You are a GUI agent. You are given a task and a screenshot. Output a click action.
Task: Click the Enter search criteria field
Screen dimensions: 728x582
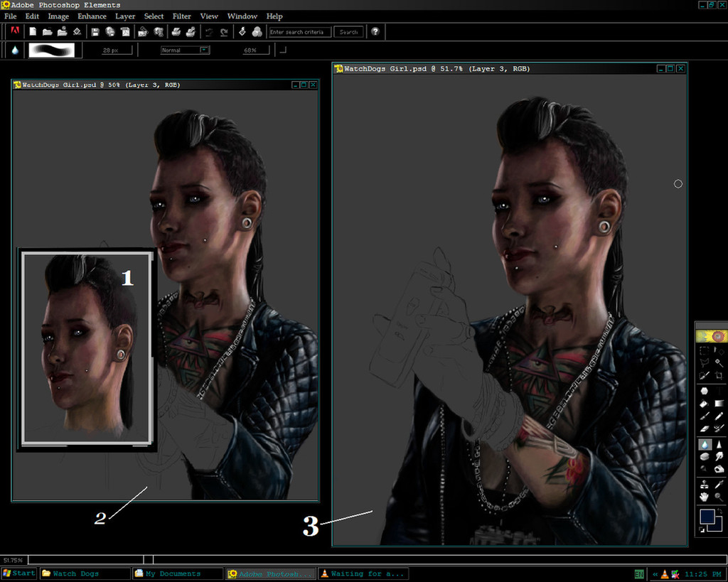click(300, 32)
